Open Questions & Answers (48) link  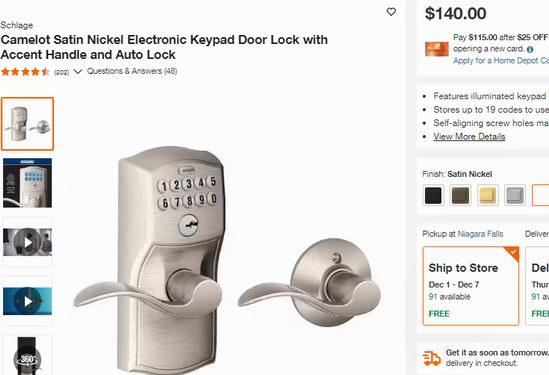coord(132,71)
